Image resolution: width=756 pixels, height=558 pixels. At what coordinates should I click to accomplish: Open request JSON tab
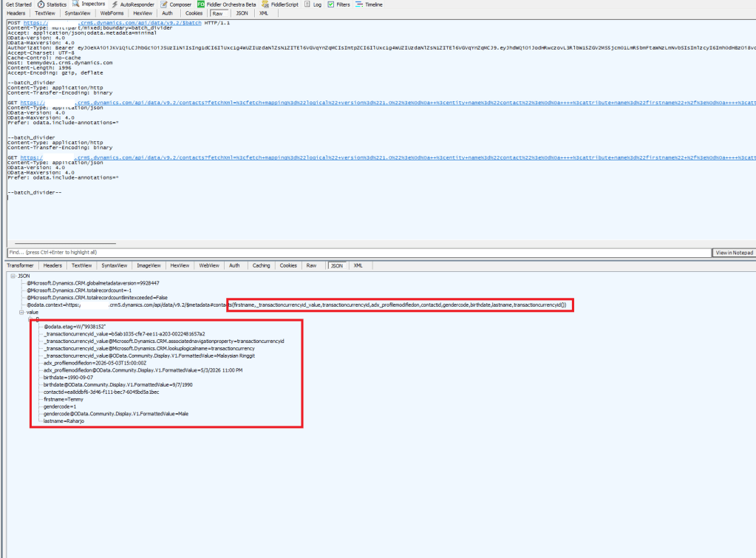pyautogui.click(x=242, y=13)
